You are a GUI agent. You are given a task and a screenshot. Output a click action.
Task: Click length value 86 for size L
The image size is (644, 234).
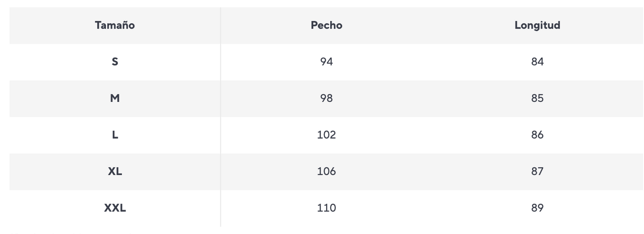(x=537, y=135)
